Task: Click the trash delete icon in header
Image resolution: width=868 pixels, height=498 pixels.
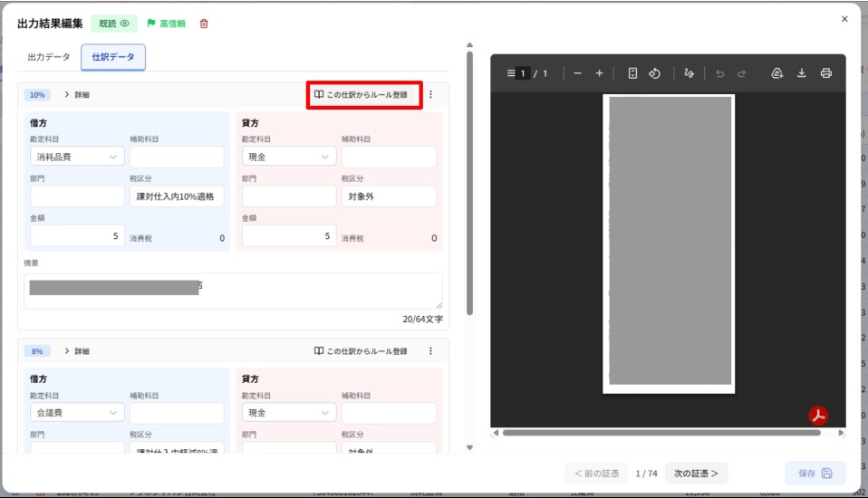Action: [204, 24]
